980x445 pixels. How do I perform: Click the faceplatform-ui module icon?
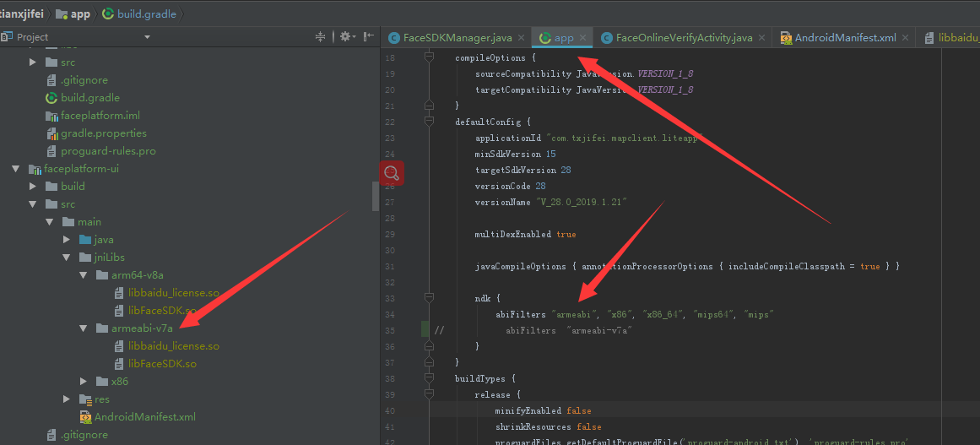click(35, 169)
